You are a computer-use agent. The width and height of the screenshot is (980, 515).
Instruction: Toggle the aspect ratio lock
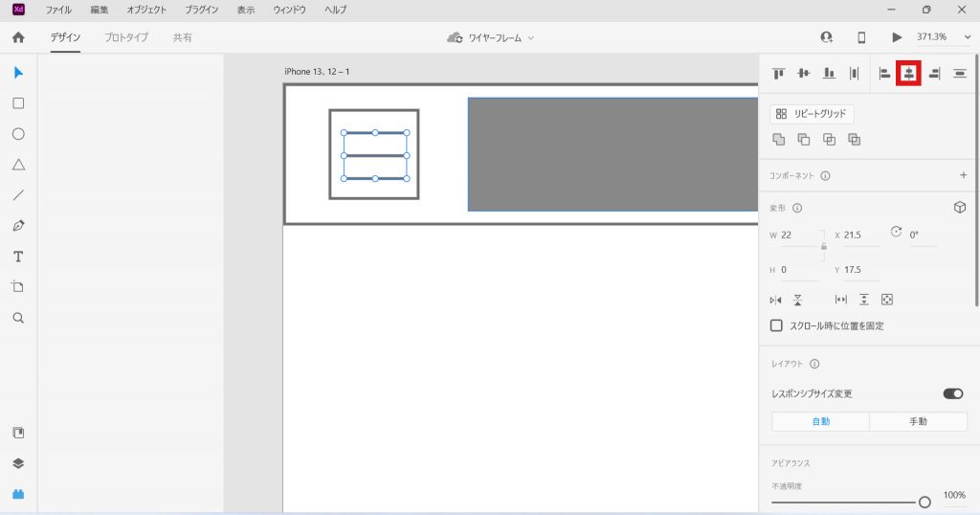coord(824,246)
